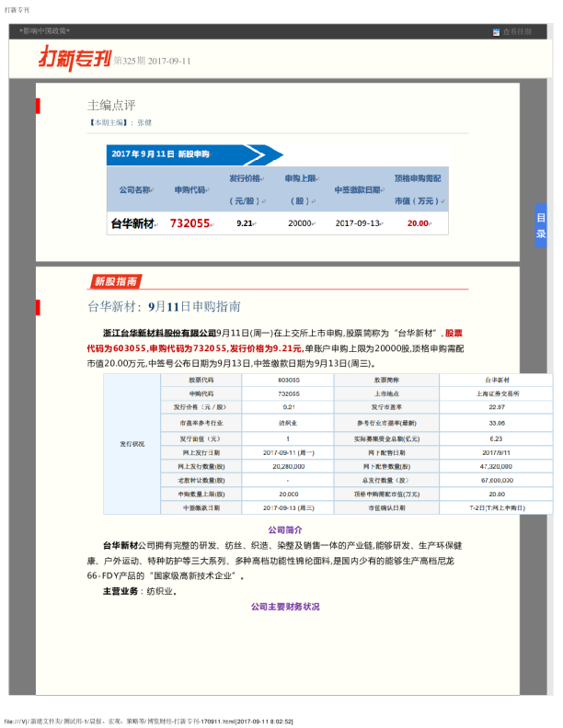Click the 台华新材: 9月11日申购指南 title
Screen dimensions: 563x728
tap(164, 307)
